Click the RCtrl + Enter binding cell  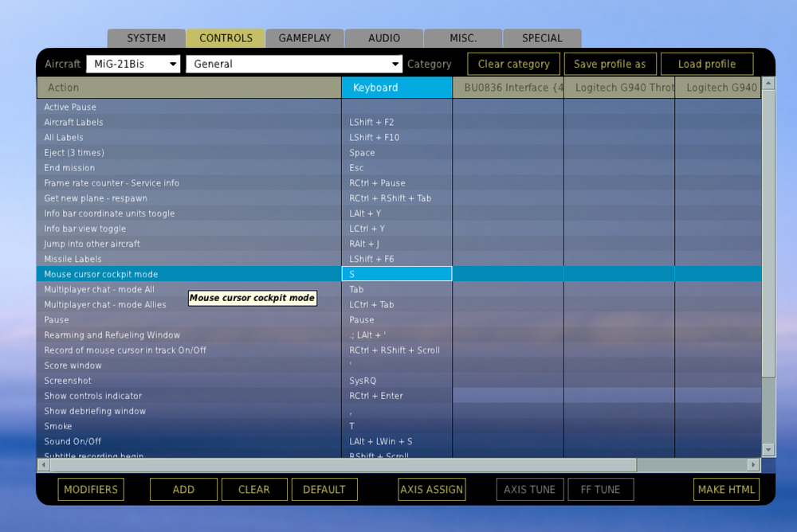[x=397, y=396]
